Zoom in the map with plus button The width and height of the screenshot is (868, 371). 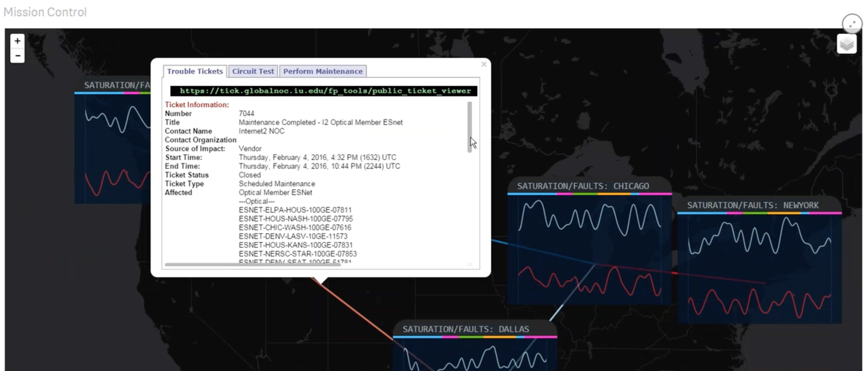(17, 41)
